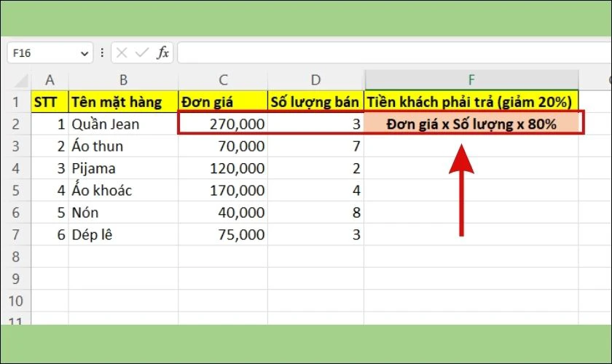Click STT cell 6 in Dép lê row
Viewport: 612px width, 364px height.
[x=50, y=234]
